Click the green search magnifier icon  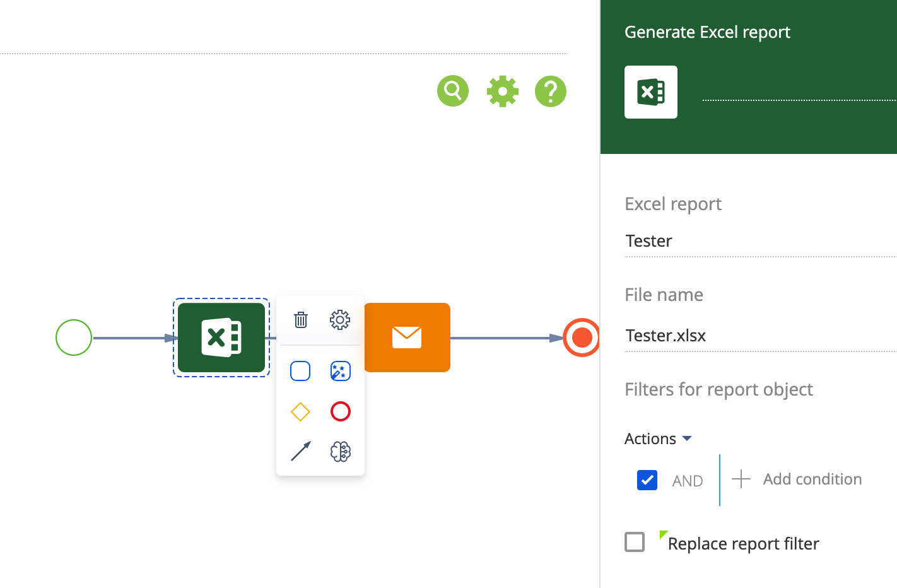[x=453, y=91]
